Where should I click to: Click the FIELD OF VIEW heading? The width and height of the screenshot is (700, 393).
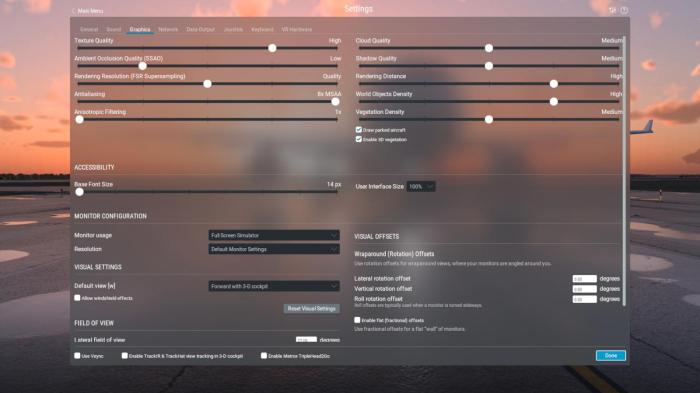tap(94, 323)
